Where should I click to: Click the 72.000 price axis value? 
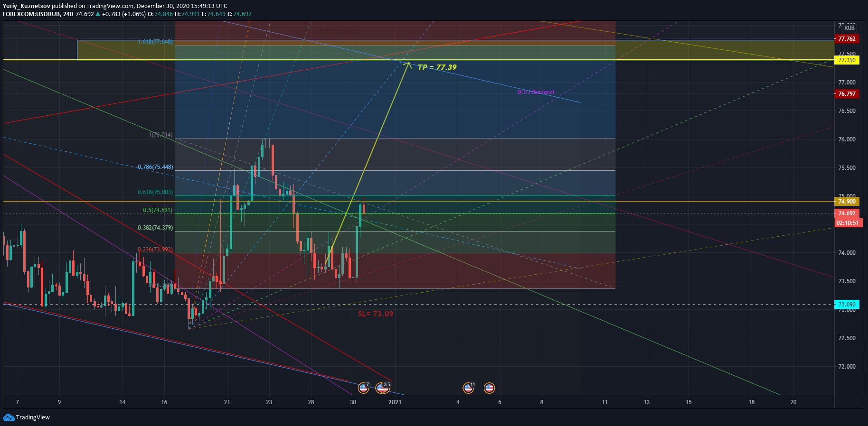click(847, 367)
